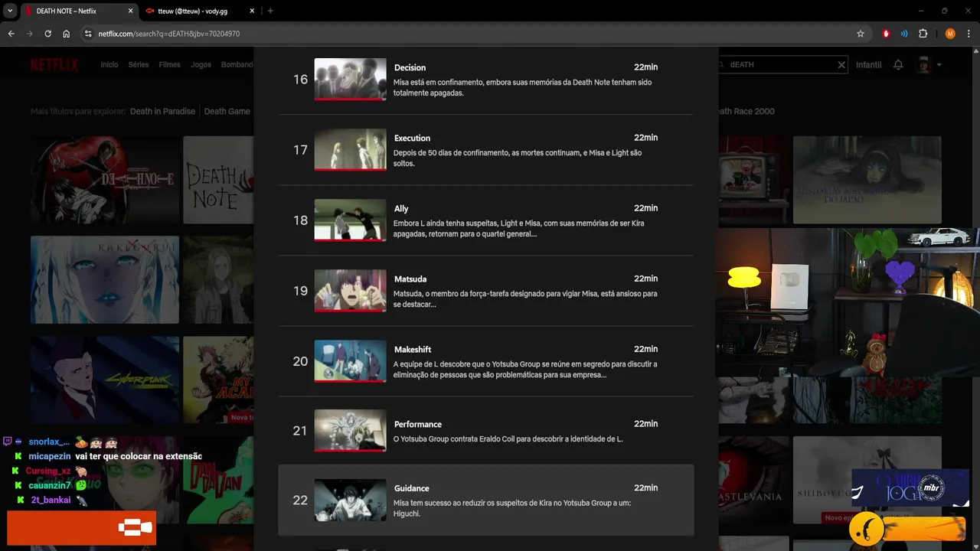Click the Netflix logo
Image resolution: width=980 pixels, height=551 pixels.
(x=54, y=64)
